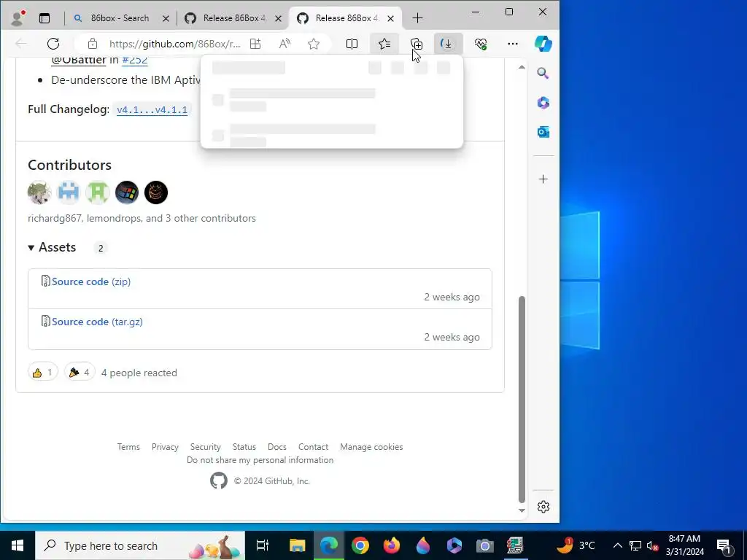Viewport: 747px width, 560px height.
Task: Open Browser essentials heart icon
Action: [481, 44]
